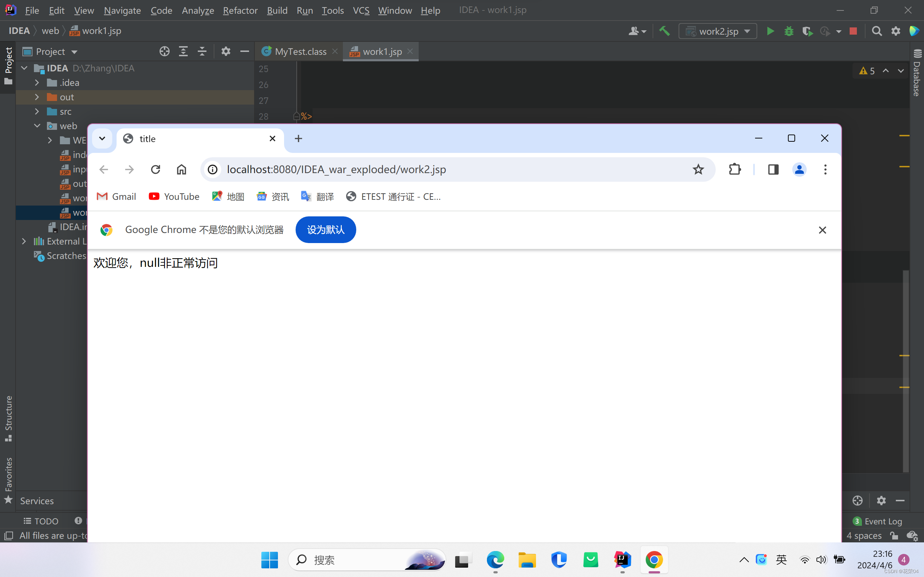This screenshot has width=924, height=577.
Task: Open Chrome extensions puzzle icon
Action: pyautogui.click(x=735, y=169)
